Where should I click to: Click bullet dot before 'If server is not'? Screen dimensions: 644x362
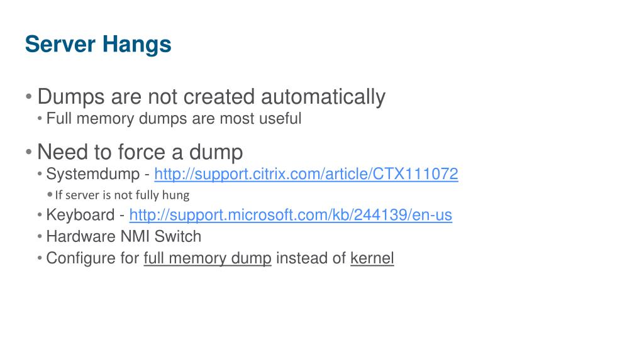point(50,195)
